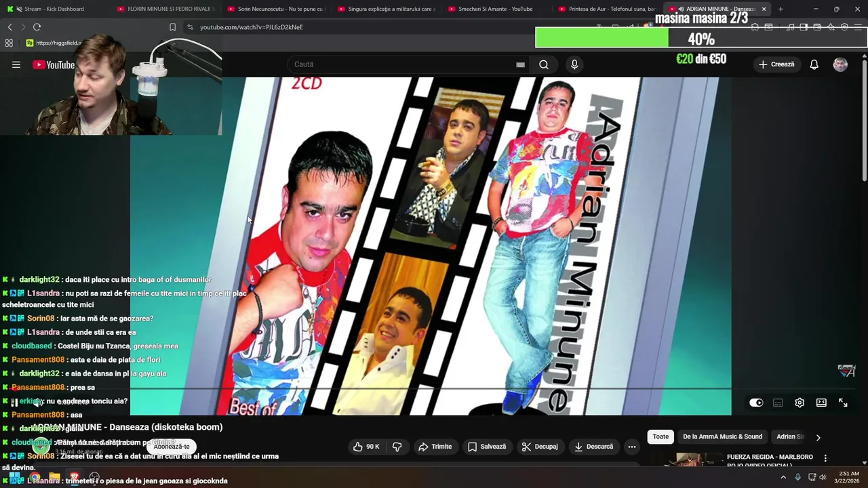Save the video using Salvează
The height and width of the screenshot is (488, 868).
(487, 447)
